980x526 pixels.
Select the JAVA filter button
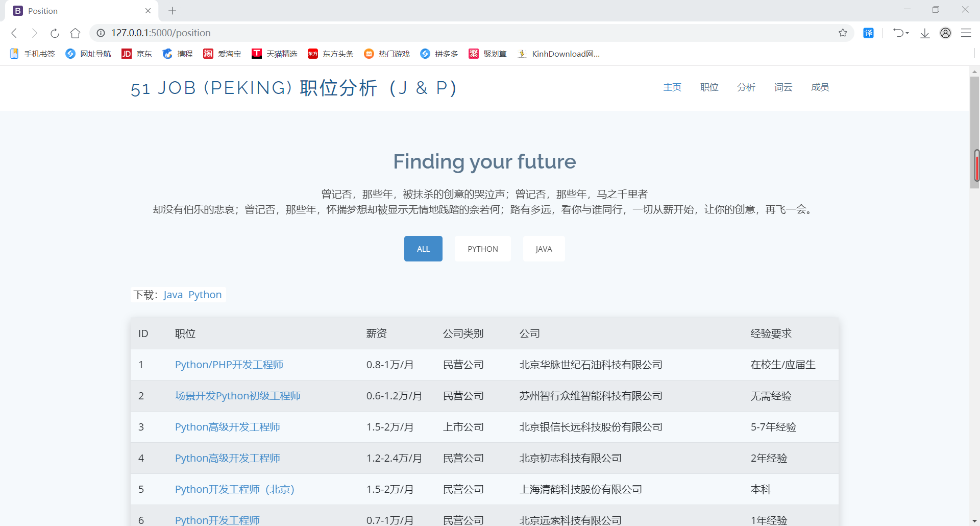(543, 249)
